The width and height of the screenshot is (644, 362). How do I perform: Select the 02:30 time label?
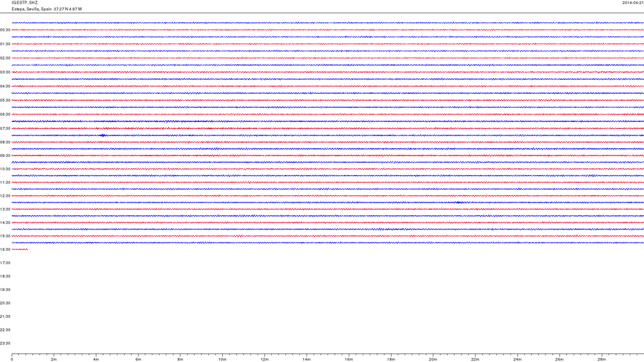point(5,58)
